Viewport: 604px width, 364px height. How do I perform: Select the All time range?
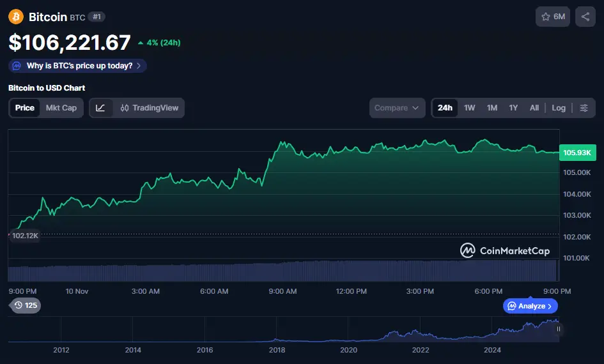[x=534, y=108]
